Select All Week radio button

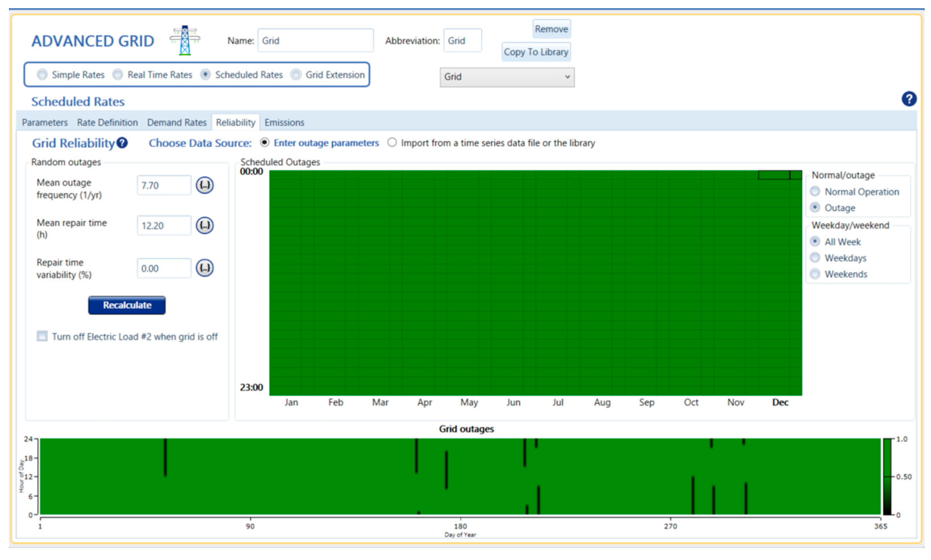pos(815,241)
